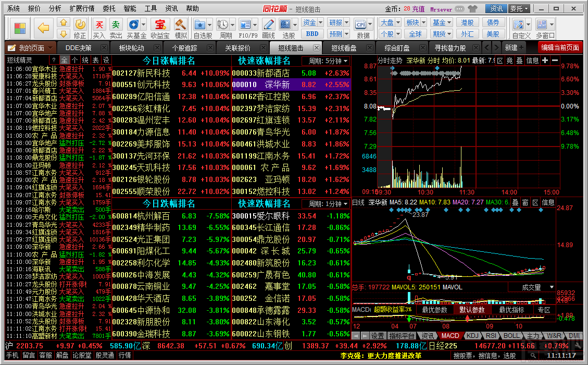The image size is (588, 365).
Task: Click the 模拟 gavel icon
Action: [x=181, y=25]
